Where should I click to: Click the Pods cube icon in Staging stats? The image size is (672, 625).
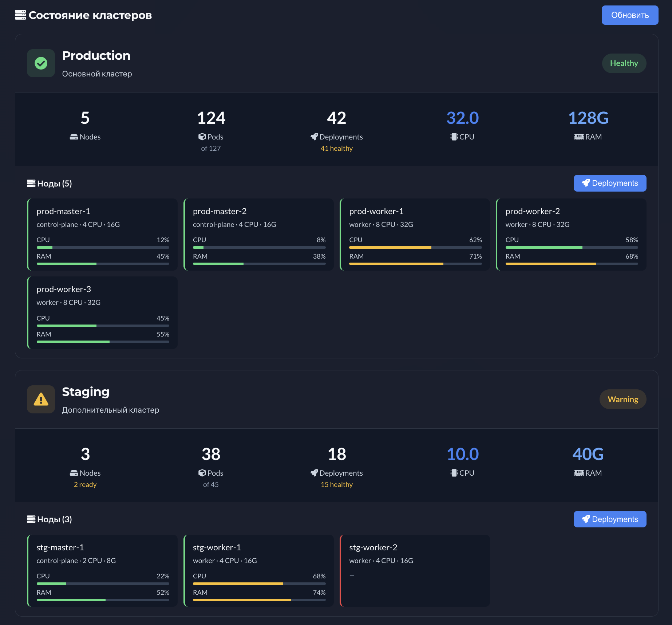[203, 473]
